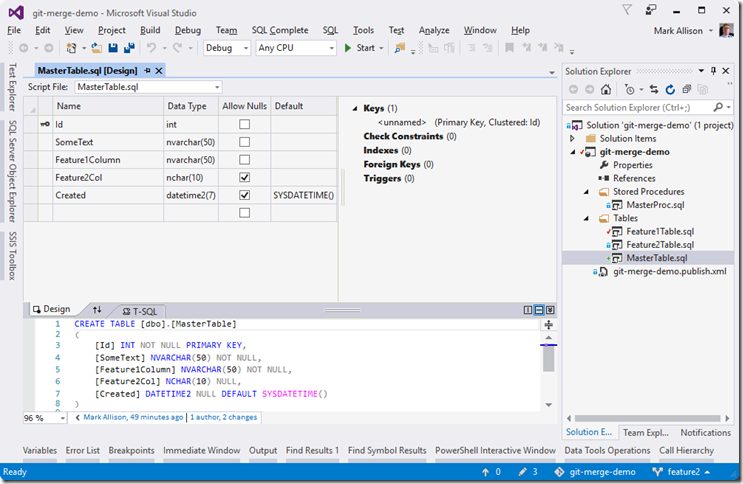Open the Team menu

pos(226,30)
